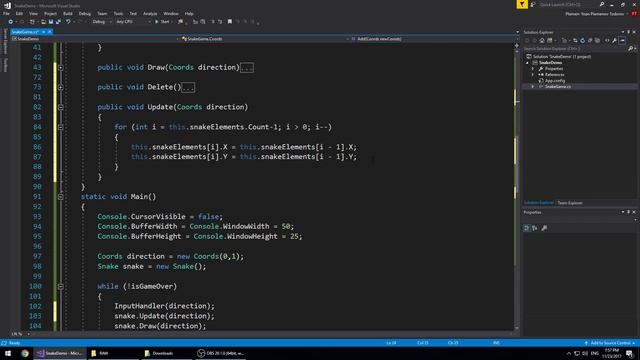The width and height of the screenshot is (640, 360).
Task: Click the yellow feedback notification flag icon
Action: (x=522, y=4)
